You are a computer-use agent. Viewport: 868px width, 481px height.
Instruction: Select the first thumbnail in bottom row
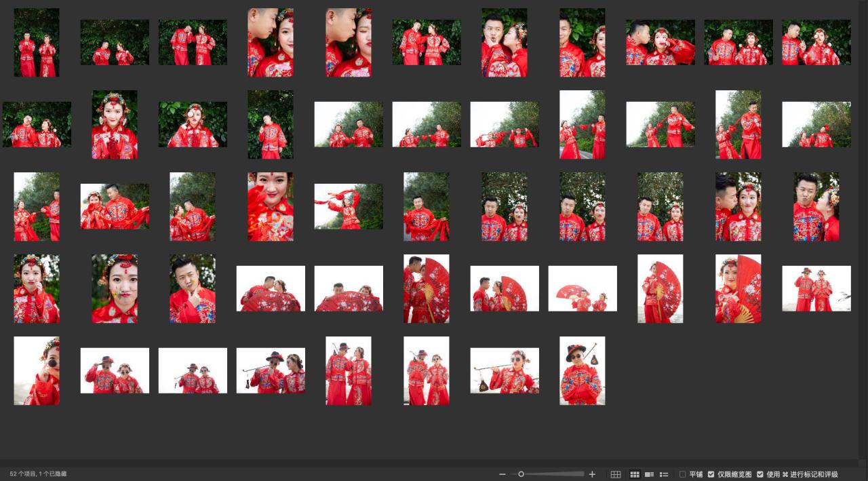pyautogui.click(x=37, y=371)
